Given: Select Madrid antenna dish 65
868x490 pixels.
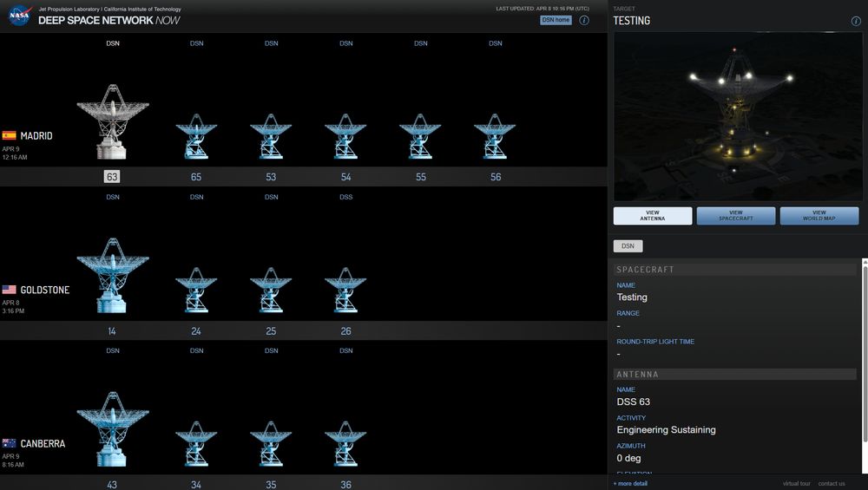Looking at the screenshot, I should pos(196,136).
